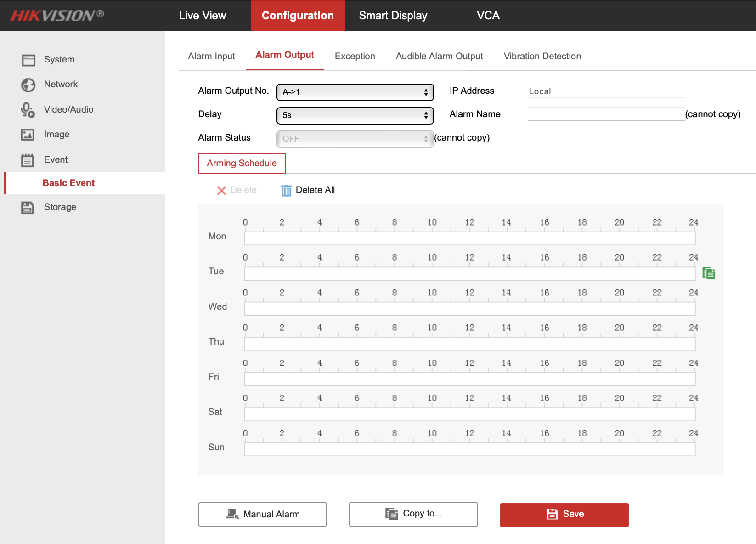Click the Storage disk icon
This screenshot has width=756, height=544.
coord(28,207)
